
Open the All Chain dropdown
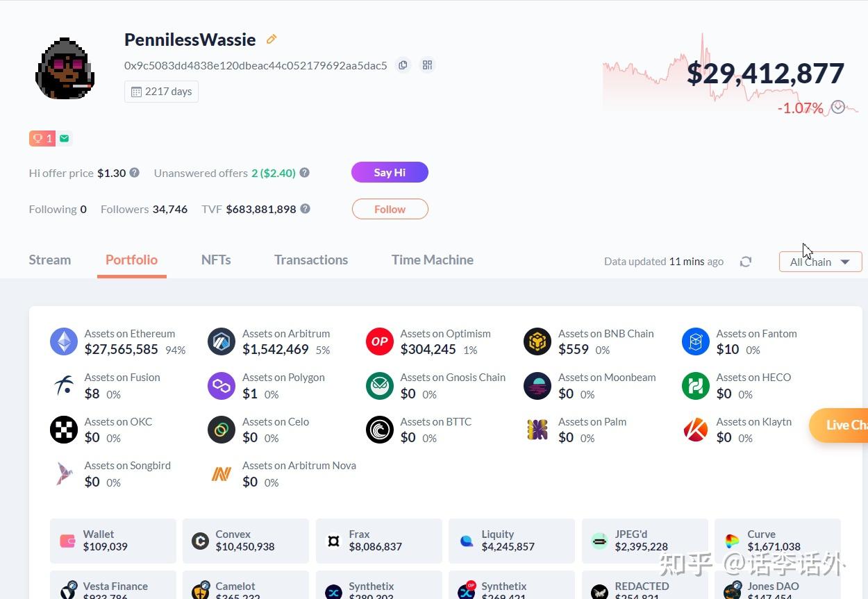click(x=821, y=262)
